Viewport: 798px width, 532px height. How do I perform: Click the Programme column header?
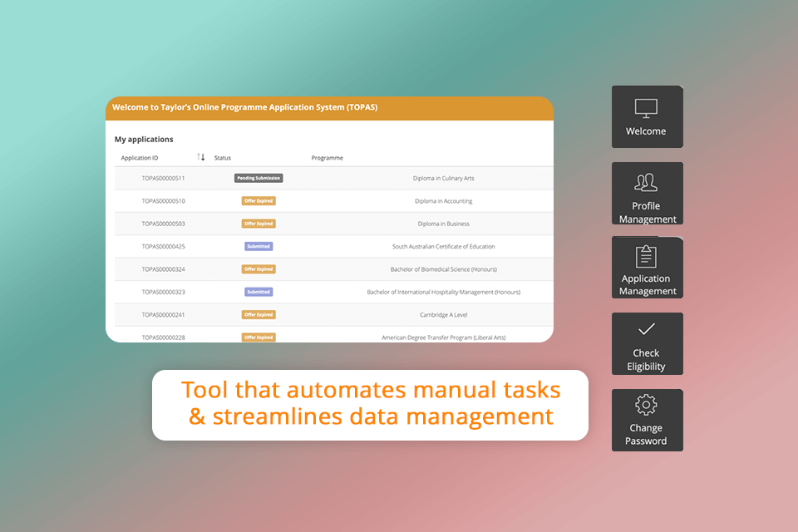click(328, 158)
